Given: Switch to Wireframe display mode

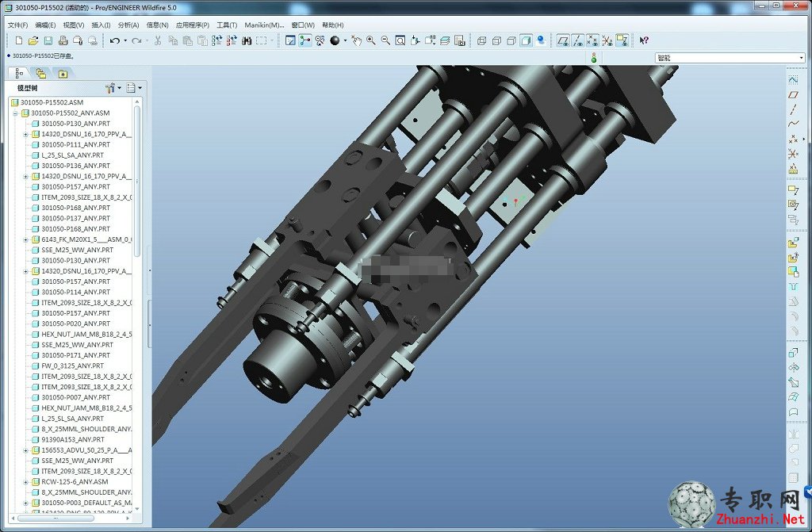Looking at the screenshot, I should 481,40.
